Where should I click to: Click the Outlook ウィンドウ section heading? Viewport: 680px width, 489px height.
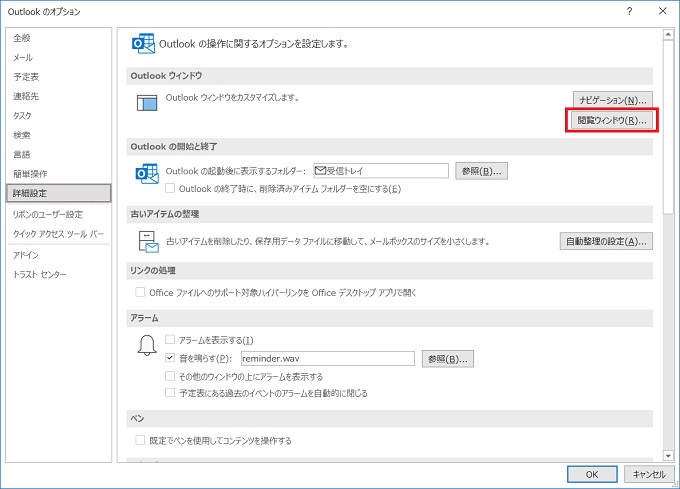point(166,76)
